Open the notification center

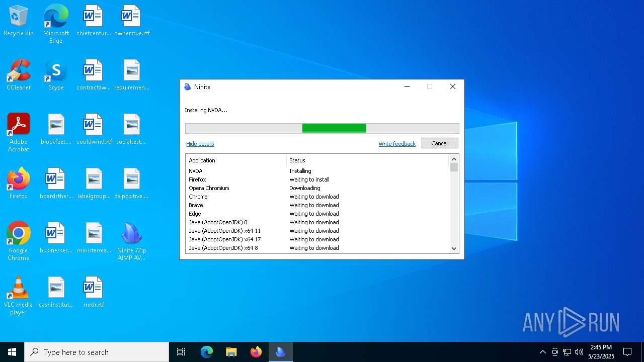point(627,352)
